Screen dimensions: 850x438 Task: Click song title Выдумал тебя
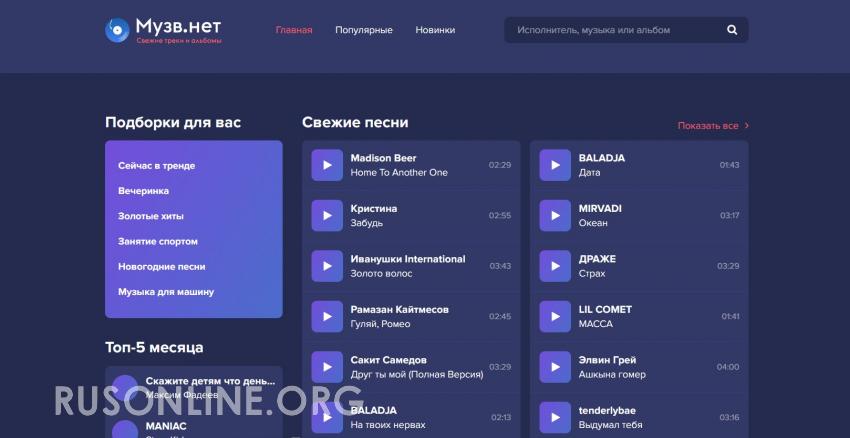(610, 425)
